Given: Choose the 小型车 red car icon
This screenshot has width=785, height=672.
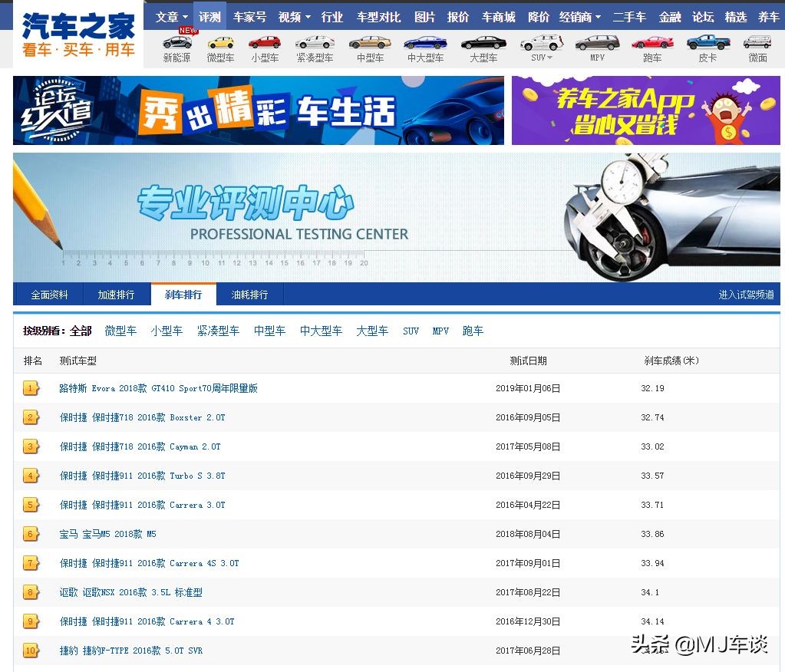Looking at the screenshot, I should [x=265, y=42].
